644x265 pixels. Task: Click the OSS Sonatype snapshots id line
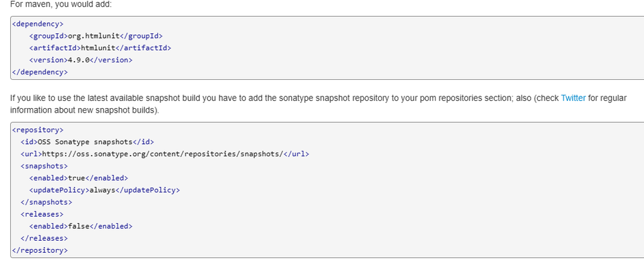tap(88, 142)
